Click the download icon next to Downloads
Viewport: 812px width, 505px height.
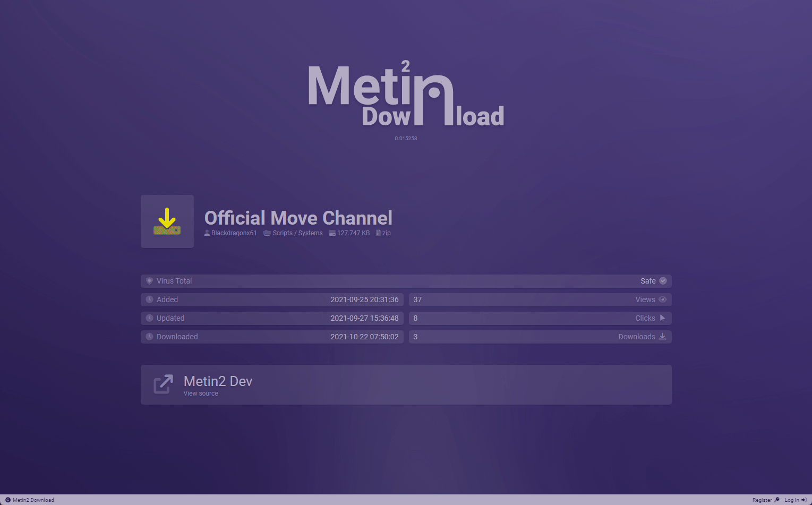tap(663, 337)
